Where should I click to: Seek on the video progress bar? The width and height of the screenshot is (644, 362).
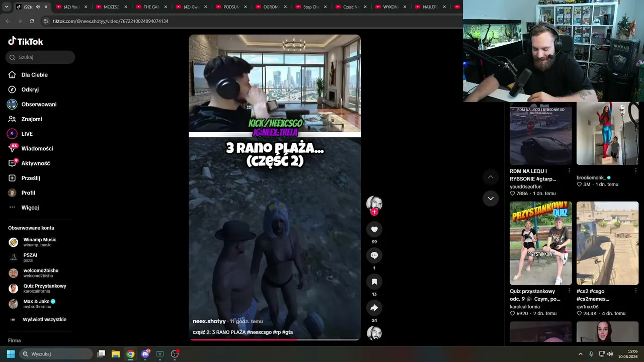[275, 339]
